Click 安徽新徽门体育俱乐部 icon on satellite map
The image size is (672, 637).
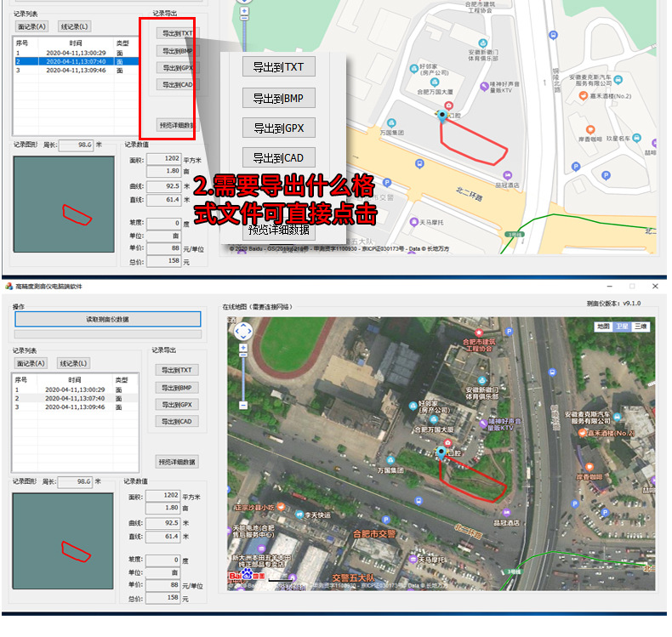(482, 380)
